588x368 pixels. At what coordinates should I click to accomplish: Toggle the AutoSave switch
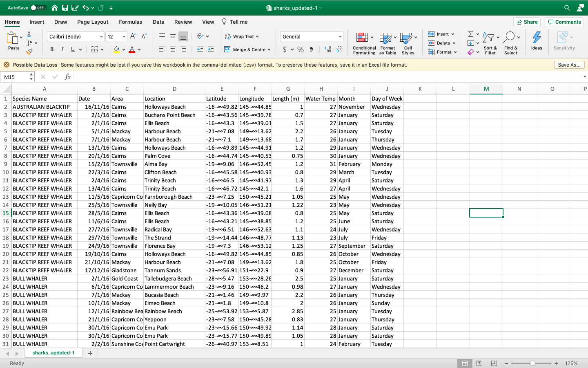coord(38,8)
